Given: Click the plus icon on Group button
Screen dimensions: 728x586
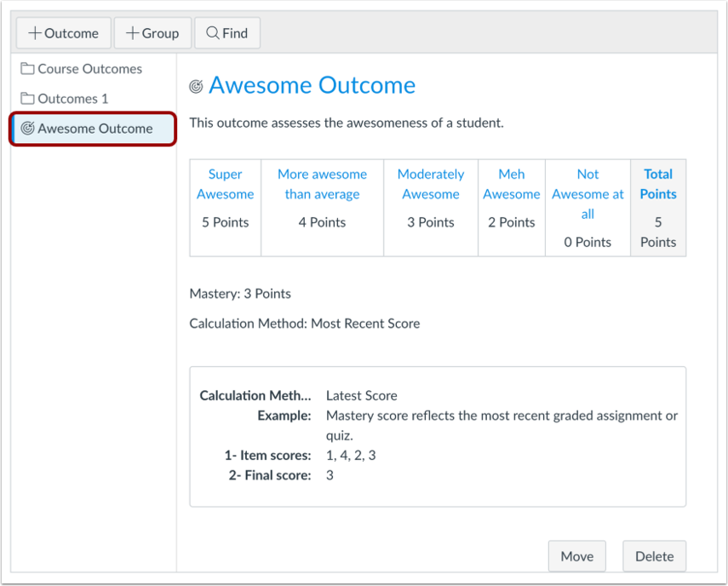Looking at the screenshot, I should pos(132,33).
